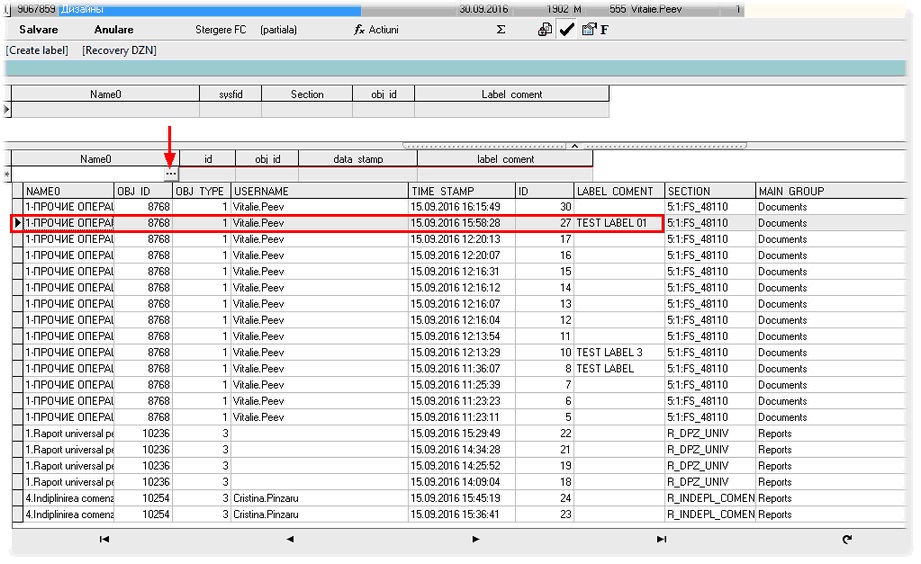Click the R_DPZ_UNIV cell for ID 22
The height and width of the screenshot is (564, 921).
(x=710, y=433)
